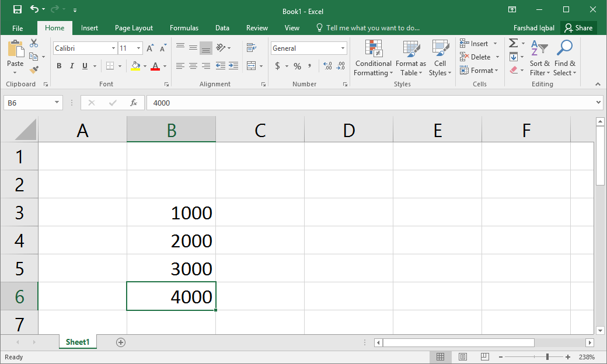
Task: Click the AutoSum icon
Action: click(x=513, y=43)
